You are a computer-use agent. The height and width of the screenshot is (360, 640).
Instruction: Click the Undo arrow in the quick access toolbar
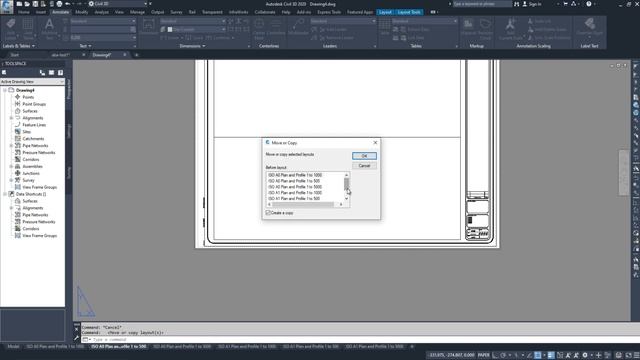pyautogui.click(x=68, y=4)
